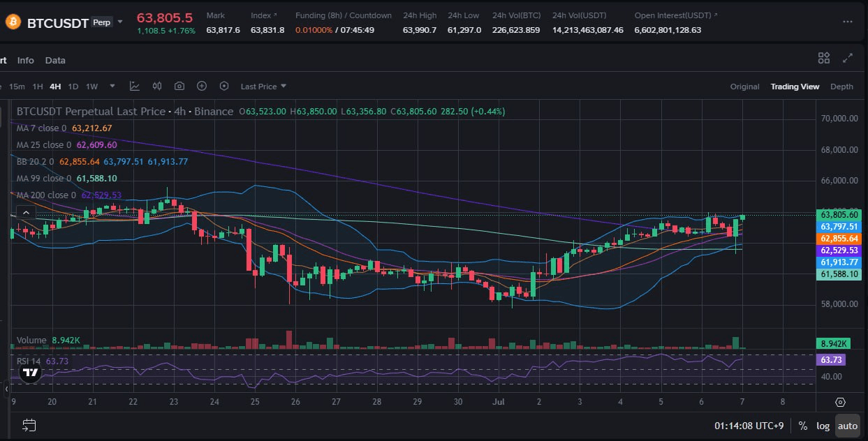Select the Original chart view
The height and width of the screenshot is (441, 868).
tap(744, 87)
